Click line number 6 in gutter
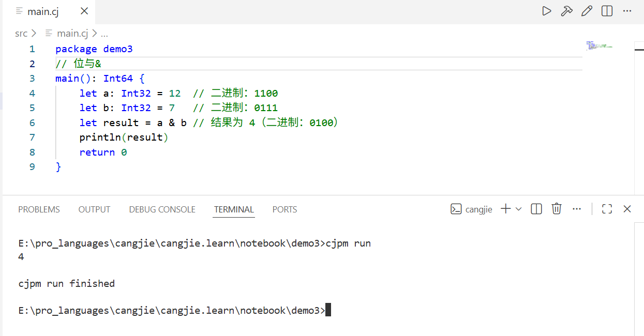 [x=32, y=123]
